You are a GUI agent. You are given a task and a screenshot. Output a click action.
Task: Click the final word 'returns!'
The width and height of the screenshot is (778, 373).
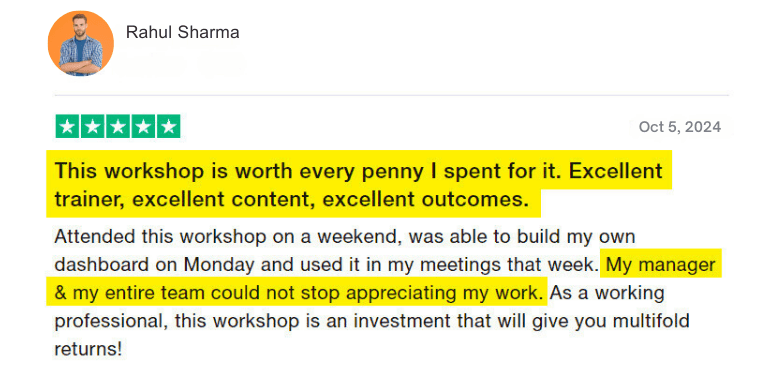[x=88, y=349]
